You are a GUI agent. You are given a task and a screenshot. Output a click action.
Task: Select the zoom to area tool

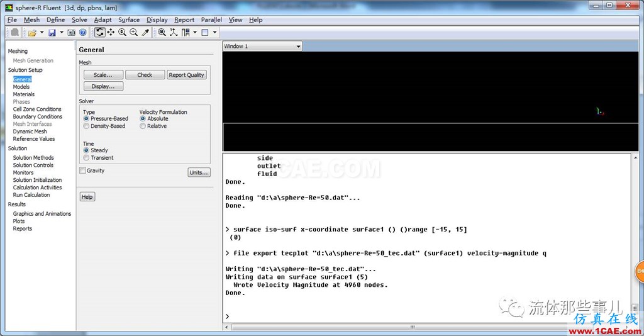click(x=134, y=32)
